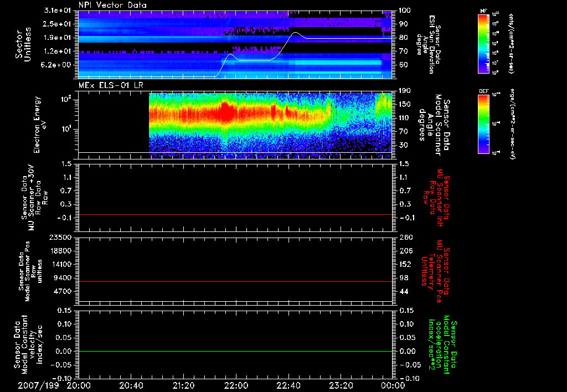The image size is (567, 392).
Task: Click the 20:40 time axis label
Action: click(131, 386)
